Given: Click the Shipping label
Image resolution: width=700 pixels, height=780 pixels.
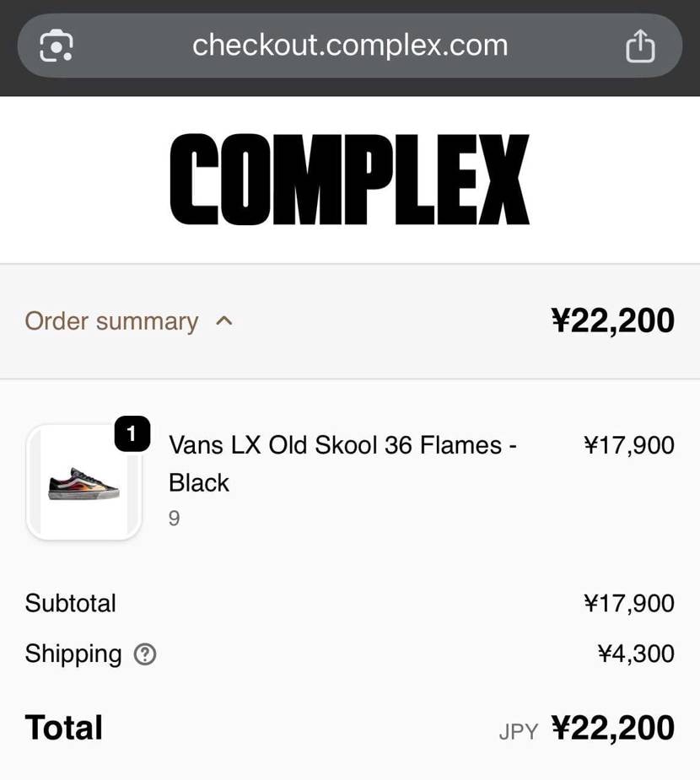Looking at the screenshot, I should click(73, 654).
